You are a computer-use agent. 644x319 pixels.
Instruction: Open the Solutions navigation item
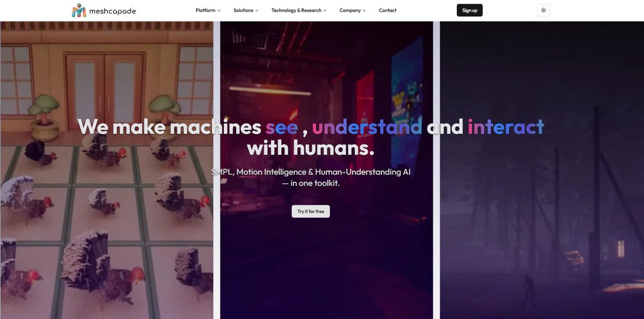point(243,10)
